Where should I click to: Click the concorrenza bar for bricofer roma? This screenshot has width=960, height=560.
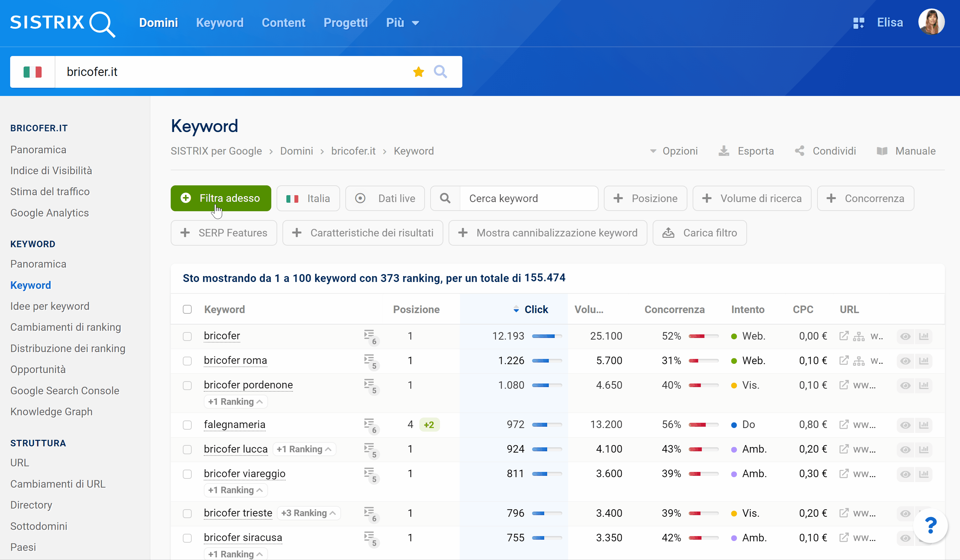point(703,361)
